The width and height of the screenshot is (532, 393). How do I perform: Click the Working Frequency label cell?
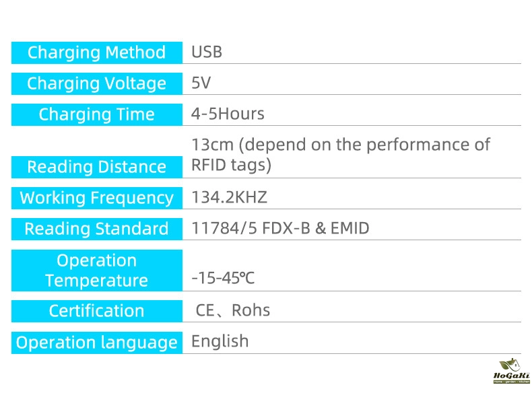pos(97,198)
